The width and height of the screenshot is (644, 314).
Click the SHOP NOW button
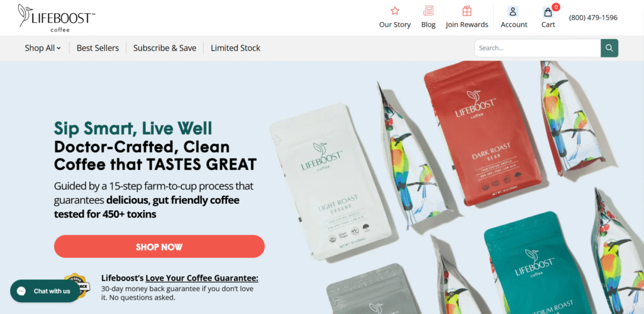[x=159, y=247]
